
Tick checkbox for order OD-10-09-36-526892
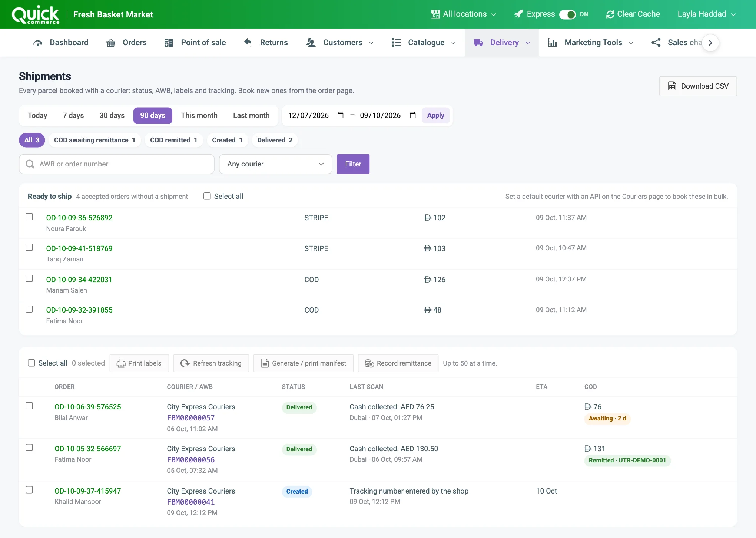(x=29, y=217)
